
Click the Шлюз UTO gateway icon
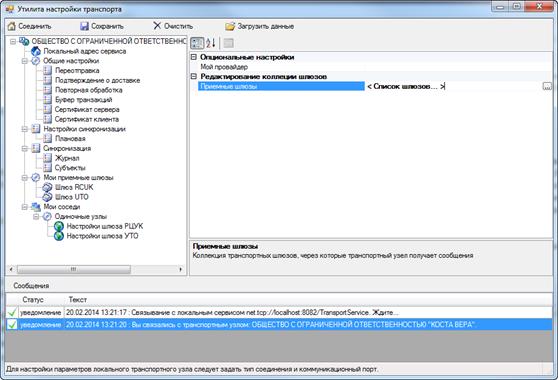pyautogui.click(x=47, y=197)
